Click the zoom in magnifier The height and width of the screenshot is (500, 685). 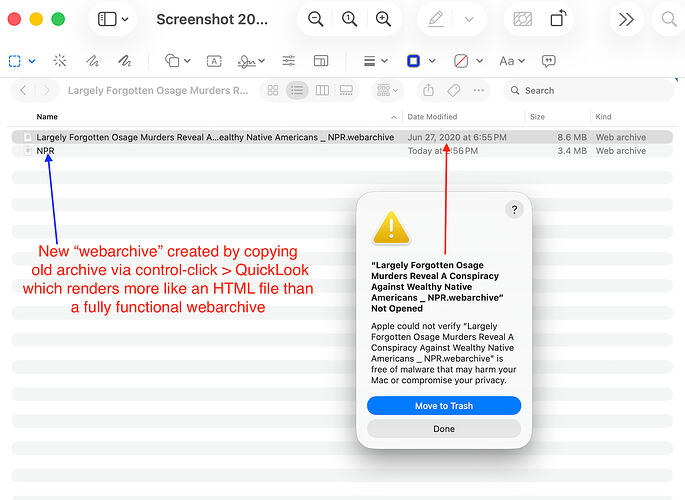pyautogui.click(x=383, y=19)
